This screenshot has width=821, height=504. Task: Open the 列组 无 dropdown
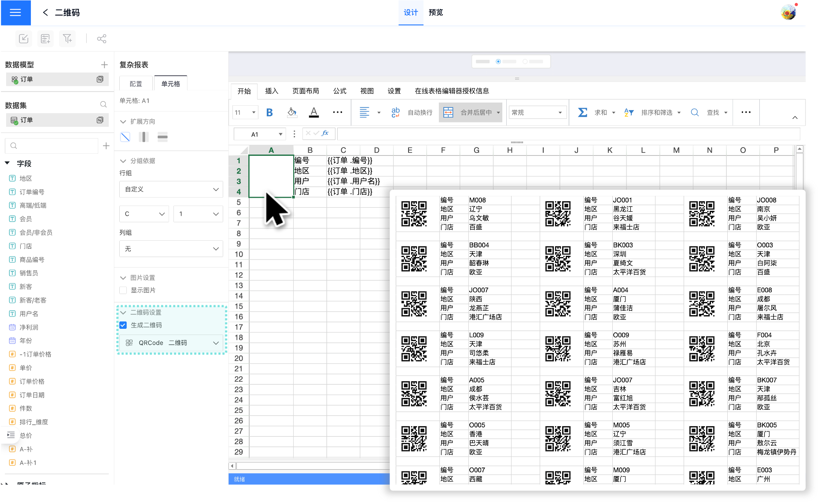pyautogui.click(x=171, y=249)
